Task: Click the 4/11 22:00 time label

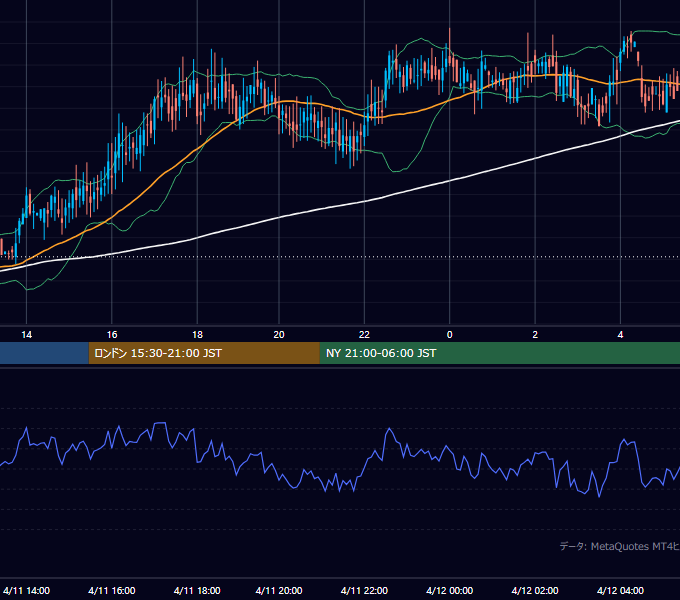Action: coord(364,590)
